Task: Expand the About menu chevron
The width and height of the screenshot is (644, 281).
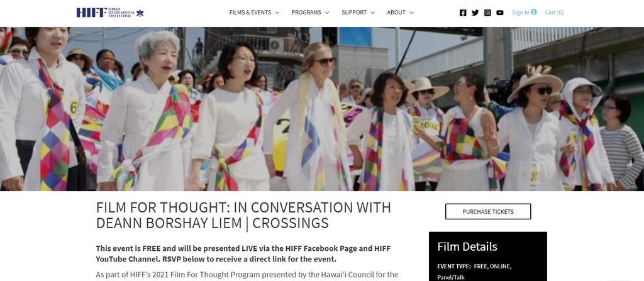Action: point(411,13)
